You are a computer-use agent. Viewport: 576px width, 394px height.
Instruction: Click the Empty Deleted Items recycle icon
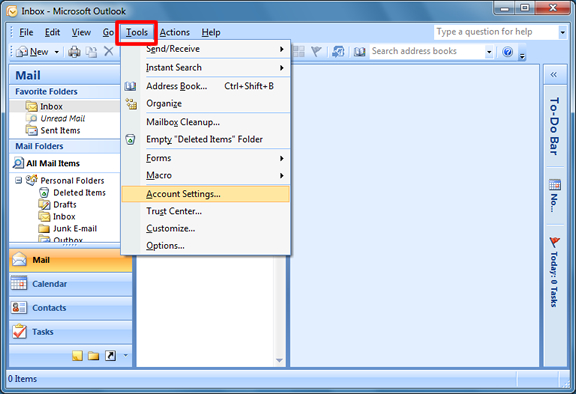click(x=130, y=140)
